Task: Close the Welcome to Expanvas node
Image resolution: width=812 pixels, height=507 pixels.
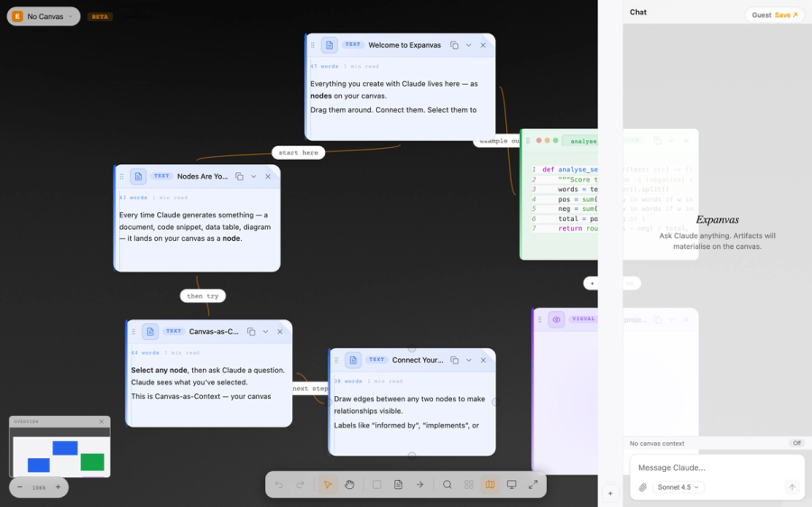Action: [484, 46]
